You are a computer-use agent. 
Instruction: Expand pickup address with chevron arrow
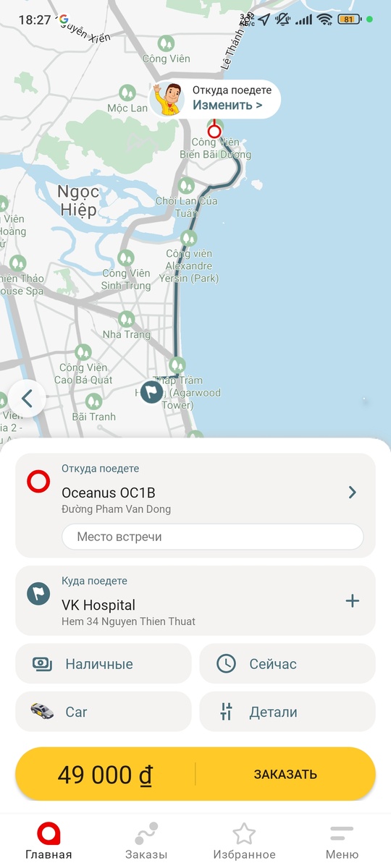pyautogui.click(x=353, y=493)
